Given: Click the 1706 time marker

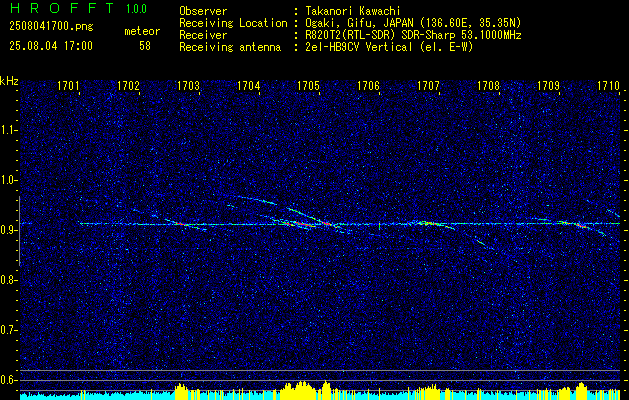Looking at the screenshot, I should point(368,85).
